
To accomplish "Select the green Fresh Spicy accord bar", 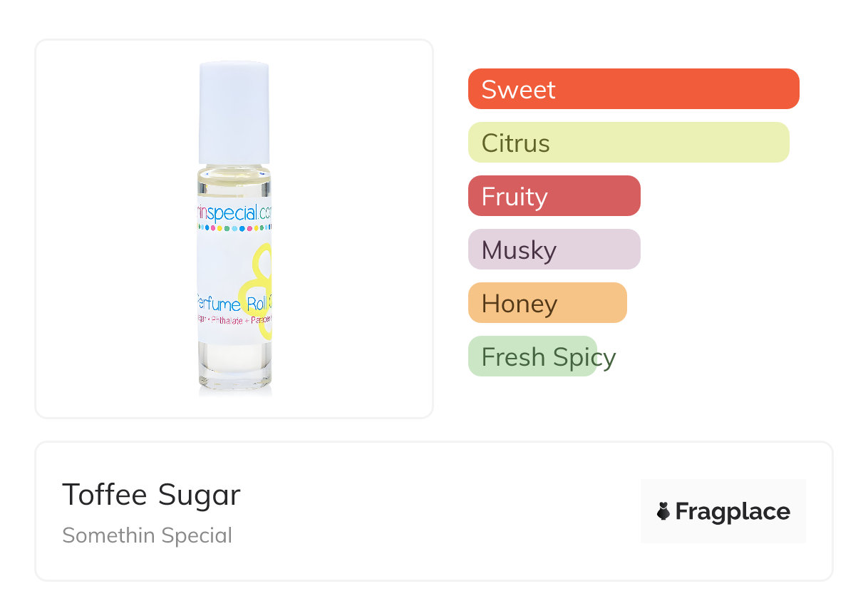I will 532,356.
